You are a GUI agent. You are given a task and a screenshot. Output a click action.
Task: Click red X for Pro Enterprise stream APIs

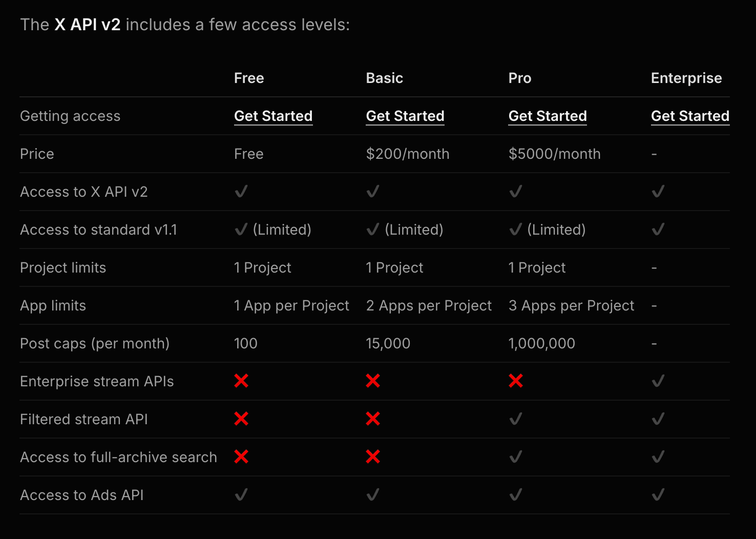click(x=516, y=381)
